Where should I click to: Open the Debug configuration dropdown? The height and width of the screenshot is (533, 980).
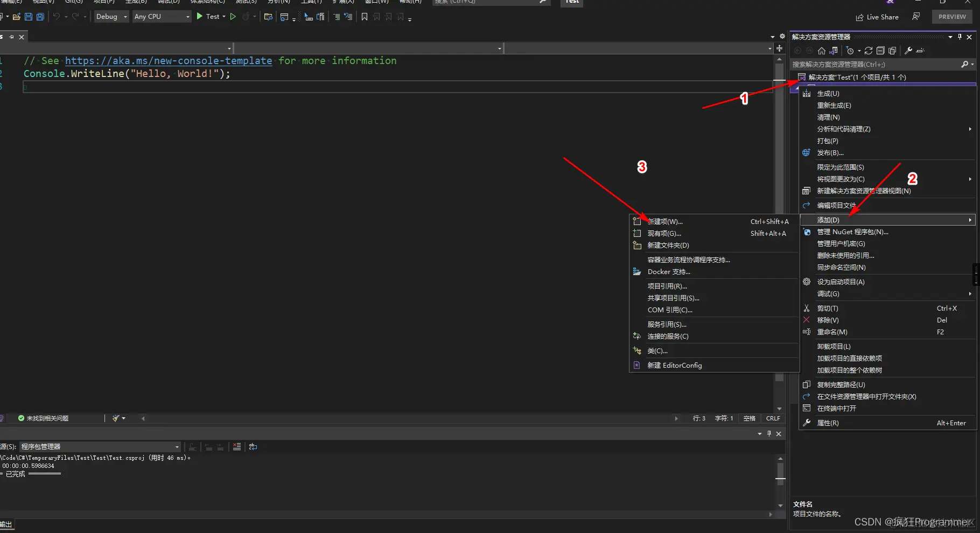(111, 17)
